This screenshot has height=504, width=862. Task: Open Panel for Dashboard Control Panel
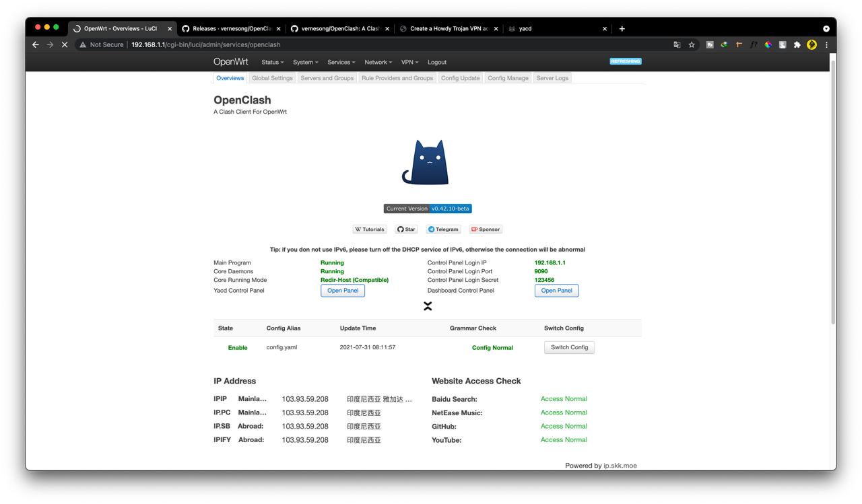(557, 291)
